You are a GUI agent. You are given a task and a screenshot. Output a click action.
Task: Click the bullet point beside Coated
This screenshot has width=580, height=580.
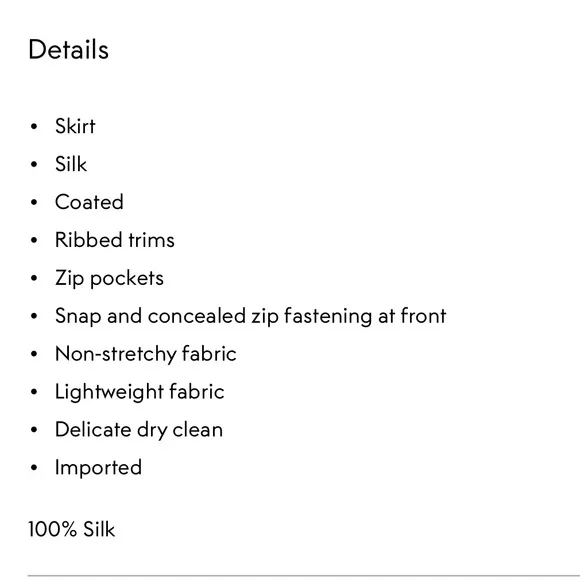pyautogui.click(x=34, y=202)
